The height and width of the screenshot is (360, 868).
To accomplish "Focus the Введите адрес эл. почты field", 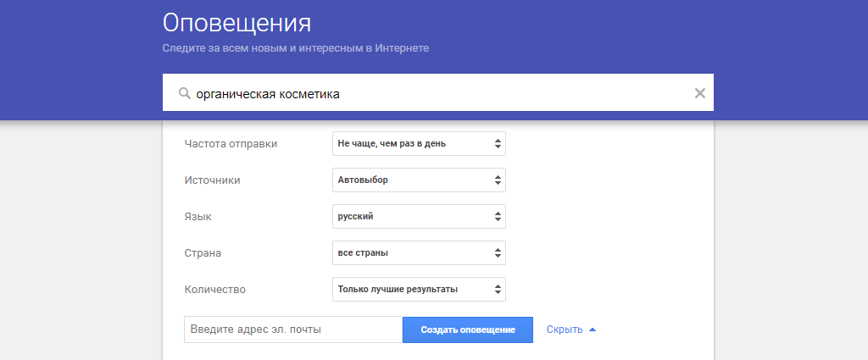I will pyautogui.click(x=292, y=330).
